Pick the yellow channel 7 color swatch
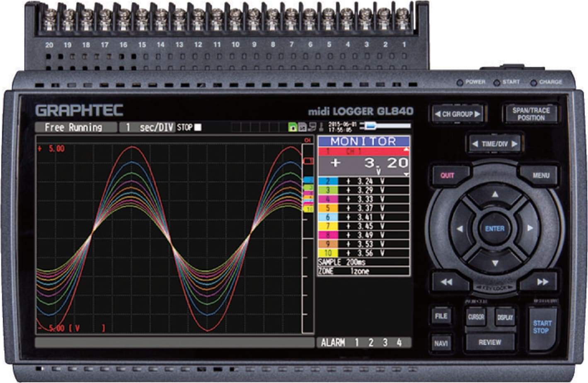 click(328, 226)
